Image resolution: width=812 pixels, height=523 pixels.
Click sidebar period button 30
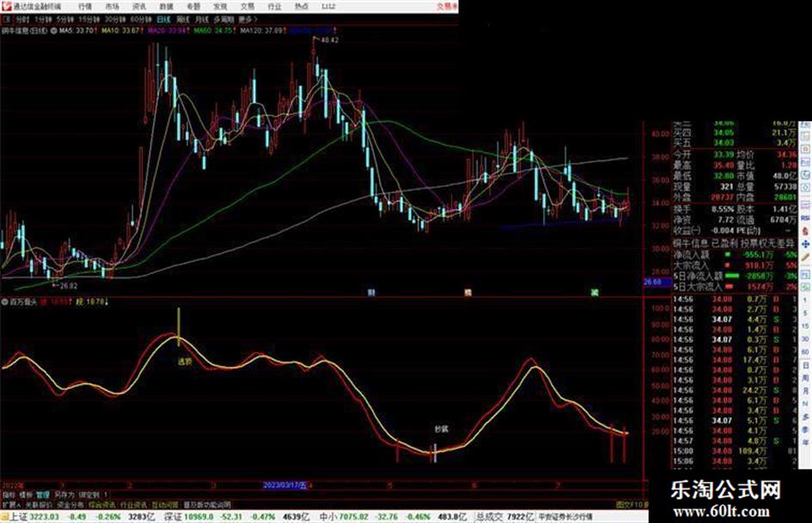pyautogui.click(x=805, y=339)
